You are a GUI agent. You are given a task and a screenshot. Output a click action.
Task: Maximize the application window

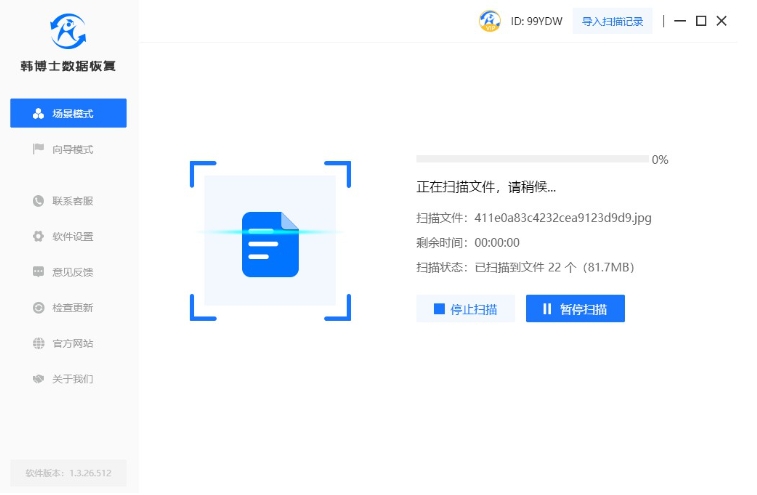click(701, 21)
